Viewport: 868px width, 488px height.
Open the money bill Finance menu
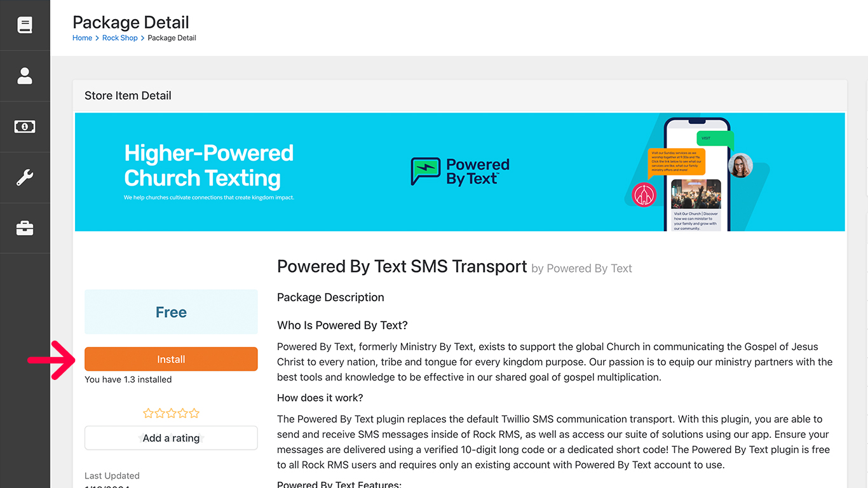pos(25,127)
